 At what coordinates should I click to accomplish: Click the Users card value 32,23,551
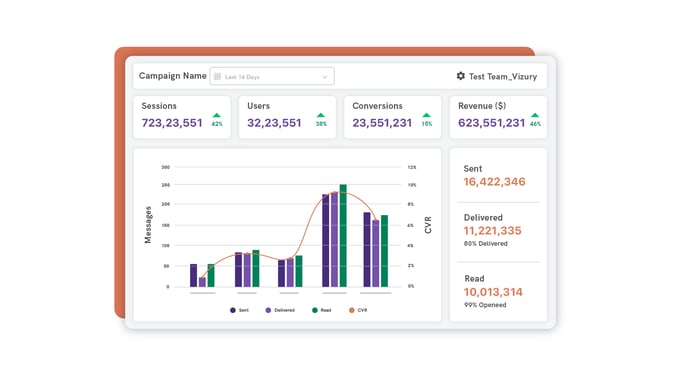click(274, 123)
